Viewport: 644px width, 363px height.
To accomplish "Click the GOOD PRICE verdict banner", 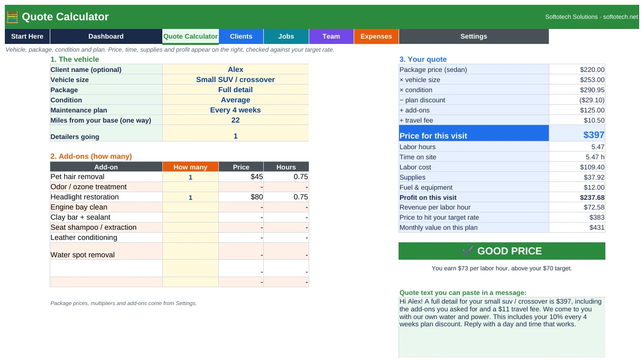I will (501, 251).
